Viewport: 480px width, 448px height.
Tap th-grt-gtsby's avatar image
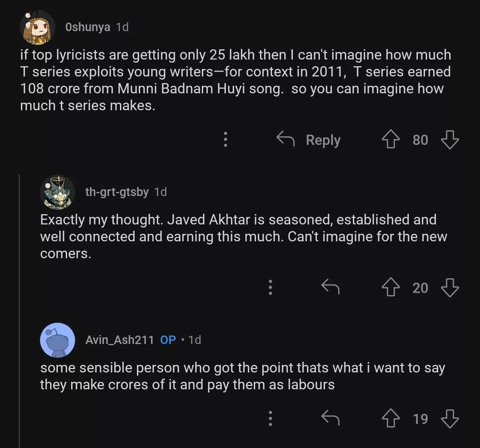[57, 192]
